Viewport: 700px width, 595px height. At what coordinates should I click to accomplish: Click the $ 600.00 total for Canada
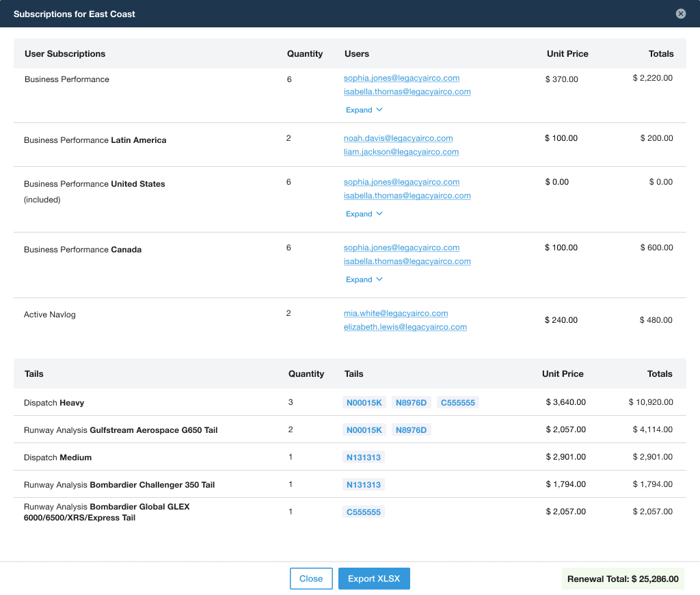(656, 248)
